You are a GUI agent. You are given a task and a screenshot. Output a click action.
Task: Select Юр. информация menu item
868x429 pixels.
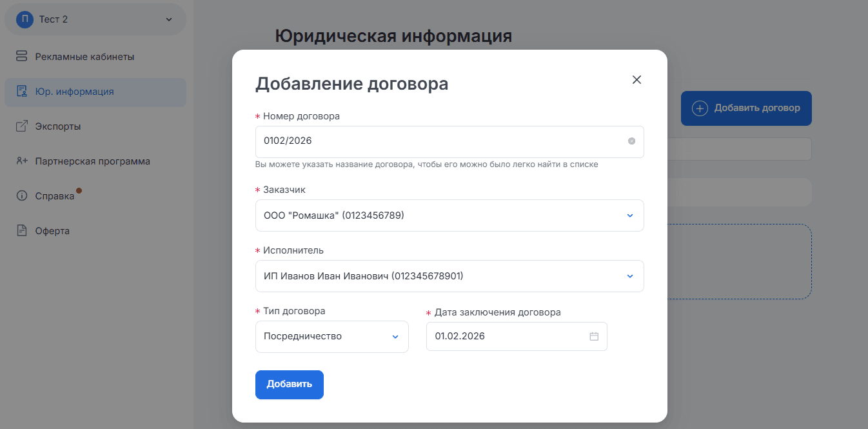click(x=95, y=92)
